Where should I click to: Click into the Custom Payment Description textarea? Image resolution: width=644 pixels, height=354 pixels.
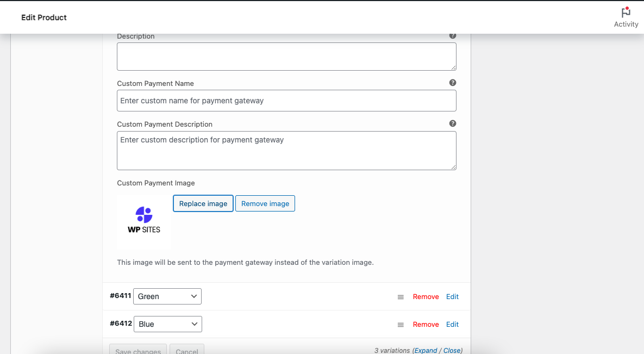point(286,151)
